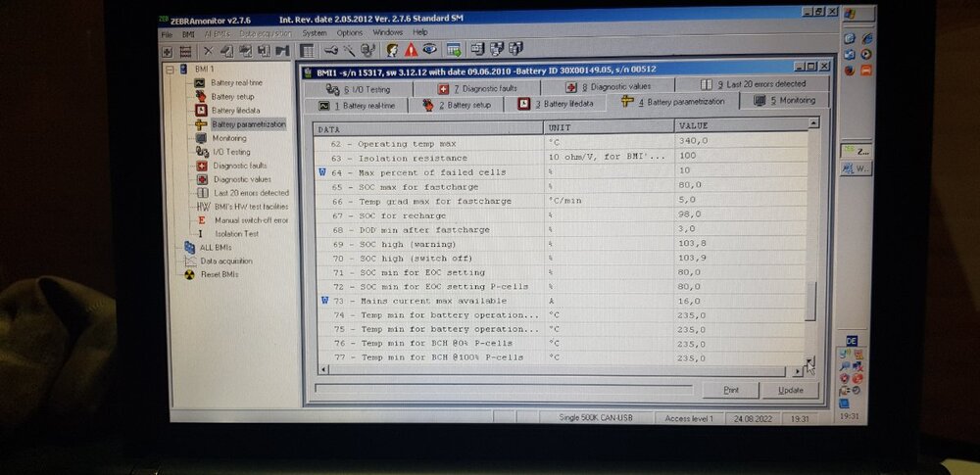Click the key icon in the toolbar
Viewport: 980px width, 475px height.
(331, 51)
